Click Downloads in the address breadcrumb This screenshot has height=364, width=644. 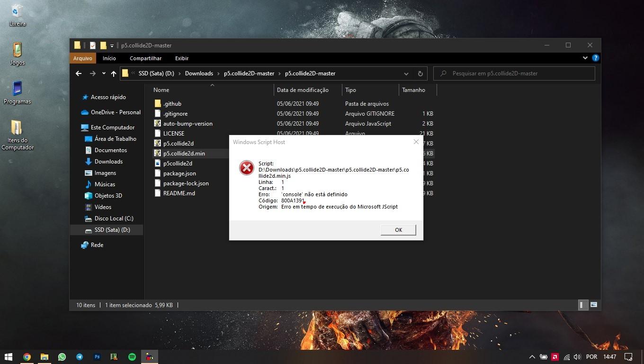(199, 73)
